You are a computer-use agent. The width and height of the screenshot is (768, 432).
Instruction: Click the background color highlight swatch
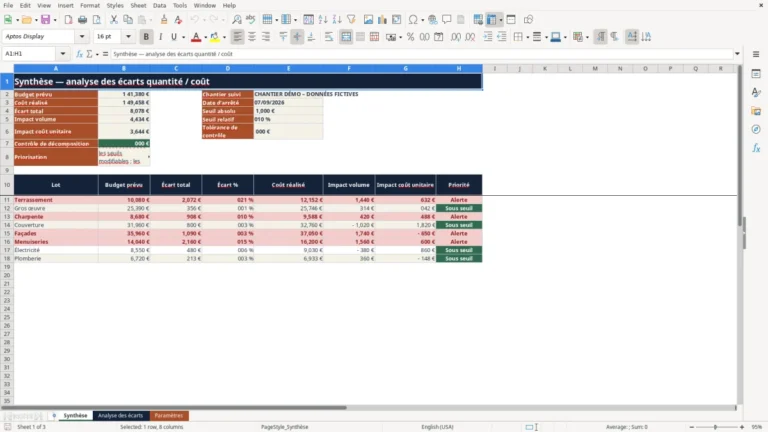click(x=215, y=37)
